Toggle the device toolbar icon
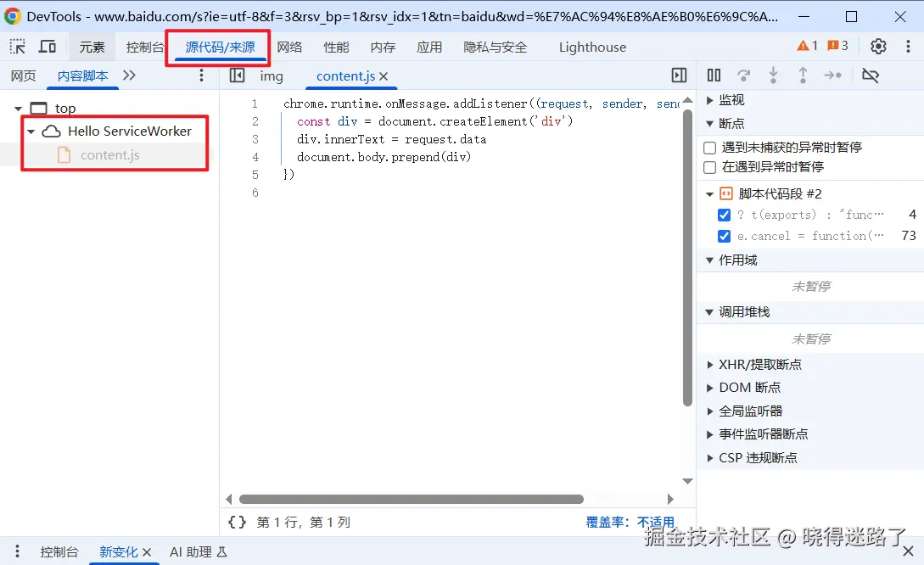 [x=48, y=47]
